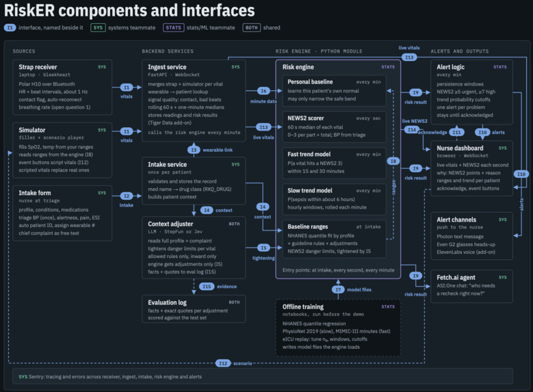This screenshot has width=533, height=392.
Task: Click the I13 badge pointing to NEWS2 scorer
Action: click(263, 127)
